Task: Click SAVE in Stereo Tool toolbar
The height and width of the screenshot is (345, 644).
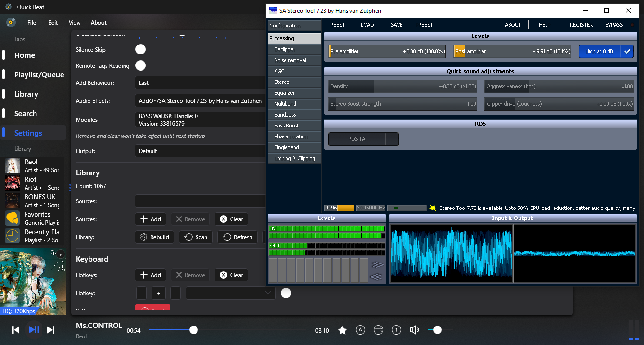Action: [396, 25]
